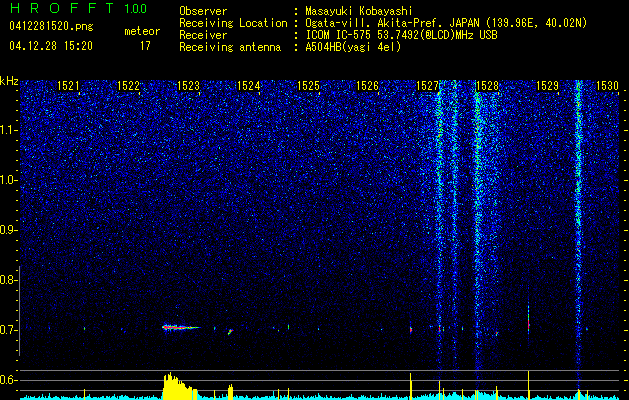
Task: Click the vertical red echo spike near 1529
Action: tap(528, 317)
